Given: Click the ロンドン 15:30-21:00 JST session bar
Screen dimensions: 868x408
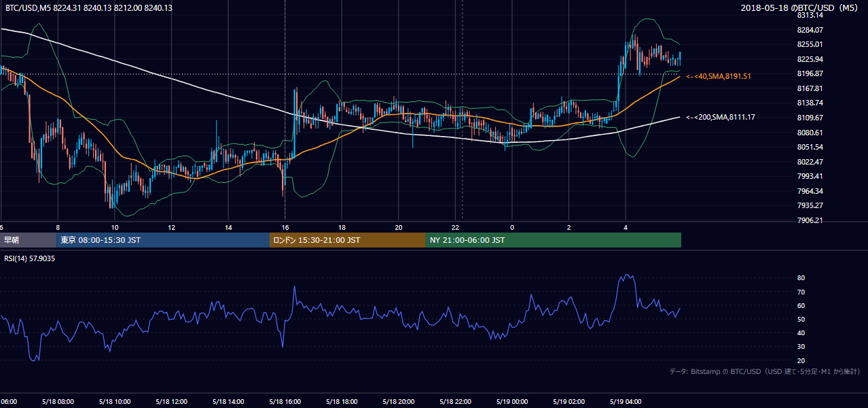Looking at the screenshot, I should (348, 240).
